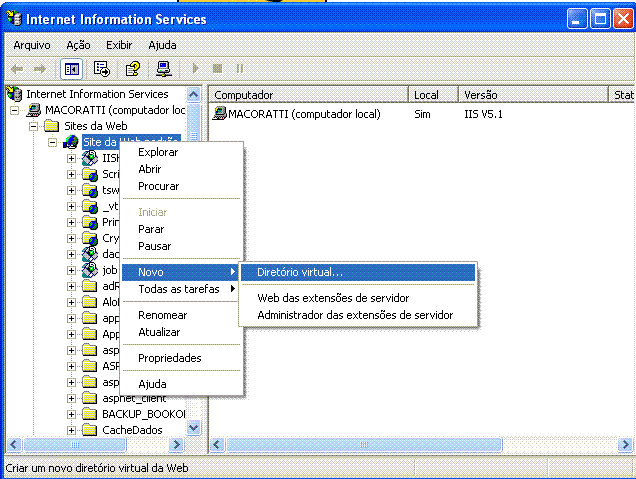Expand the aspnet_client tree node
636x479 pixels.
pos(72,399)
